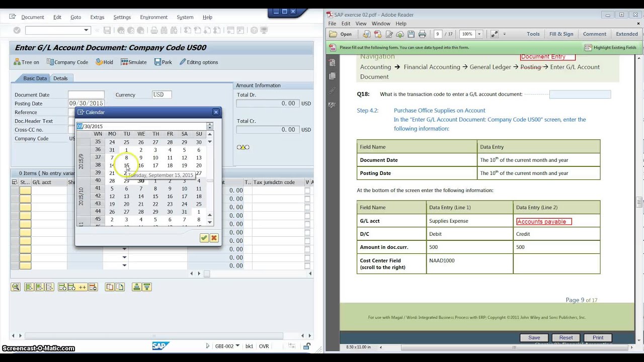Open the Comment pane in Adobe Reader
This screenshot has width=644, height=362.
click(x=595, y=34)
